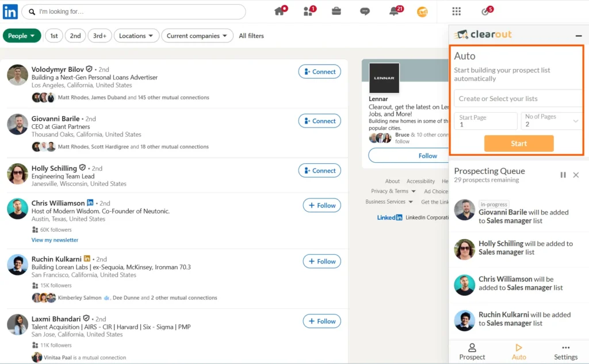This screenshot has width=589, height=364.
Task: Toggle the 2nd connections filter
Action: [75, 36]
